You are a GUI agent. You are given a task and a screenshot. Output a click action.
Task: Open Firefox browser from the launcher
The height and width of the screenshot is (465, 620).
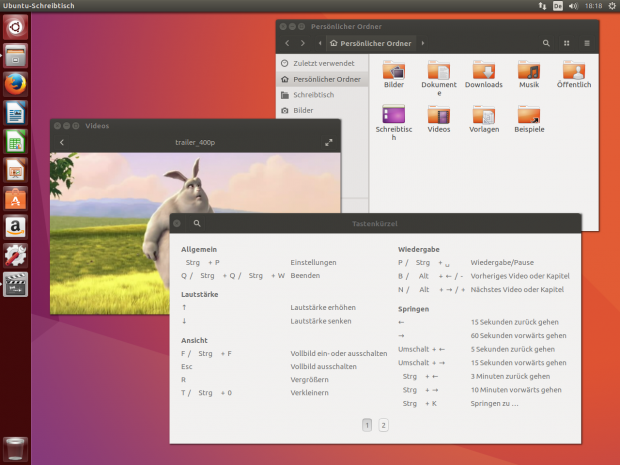tap(15, 84)
